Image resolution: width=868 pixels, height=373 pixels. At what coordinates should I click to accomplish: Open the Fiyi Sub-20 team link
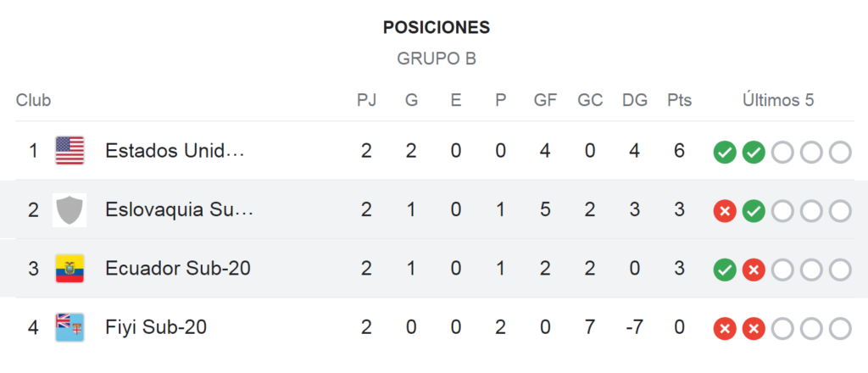pyautogui.click(x=156, y=327)
